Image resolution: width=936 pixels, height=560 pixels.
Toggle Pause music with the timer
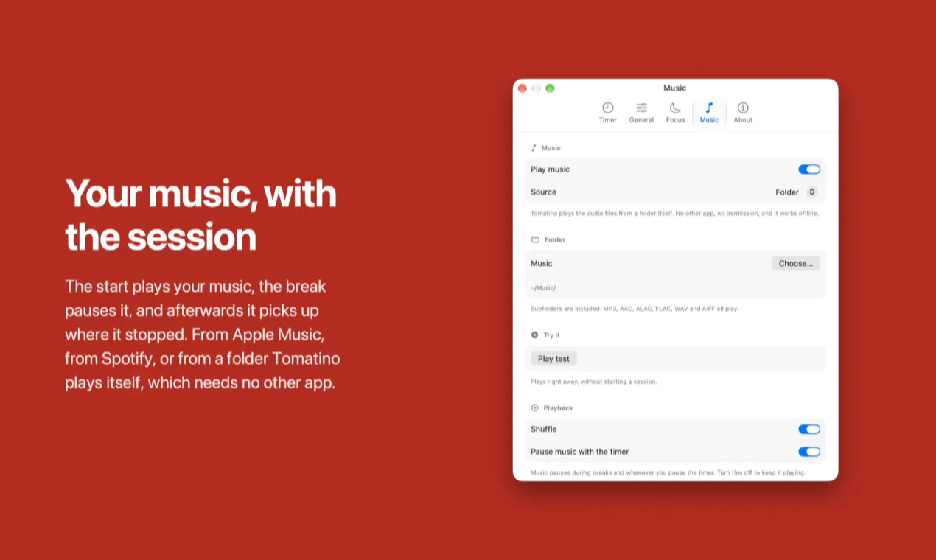point(809,452)
